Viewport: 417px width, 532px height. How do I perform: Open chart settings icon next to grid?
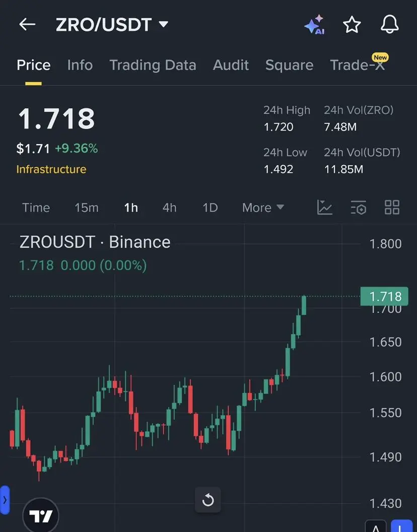(x=358, y=207)
